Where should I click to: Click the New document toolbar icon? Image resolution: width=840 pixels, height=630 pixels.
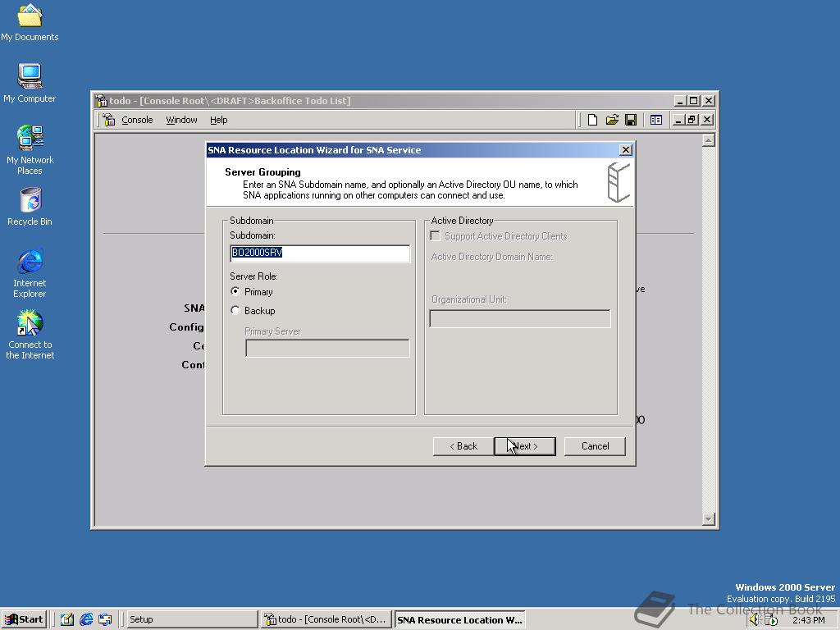point(592,120)
